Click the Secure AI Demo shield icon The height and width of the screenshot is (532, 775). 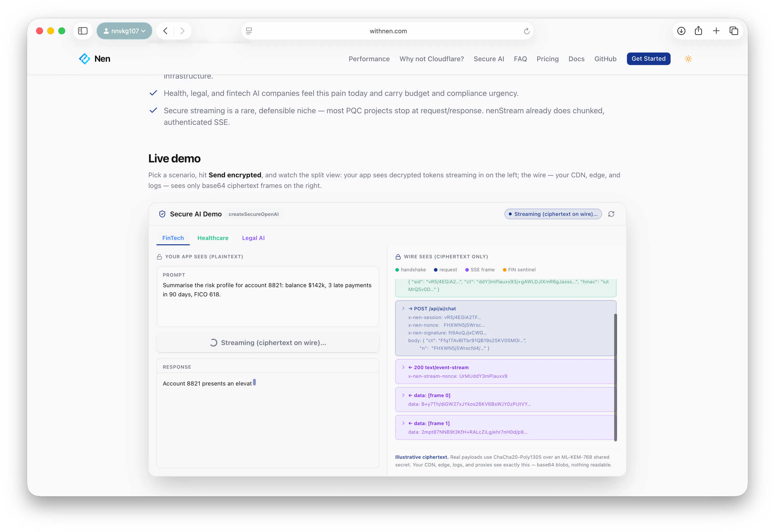click(162, 214)
